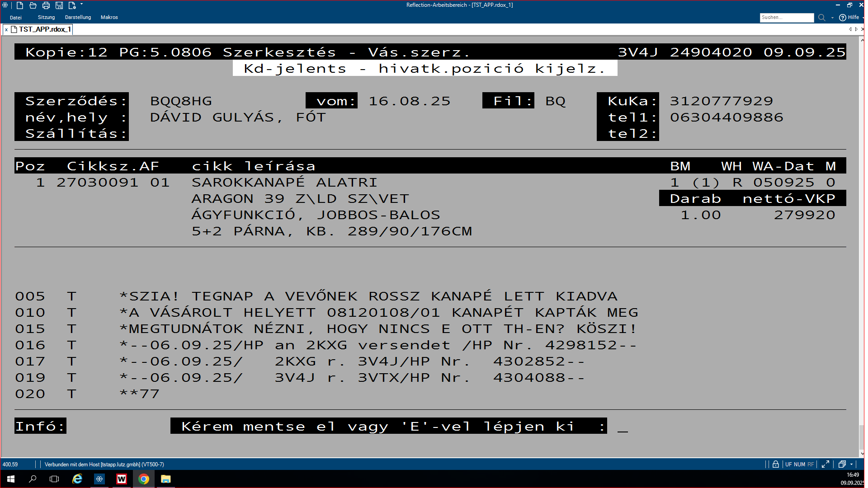868x488 pixels.
Task: Open the search options dropdown arrow
Action: click(832, 18)
